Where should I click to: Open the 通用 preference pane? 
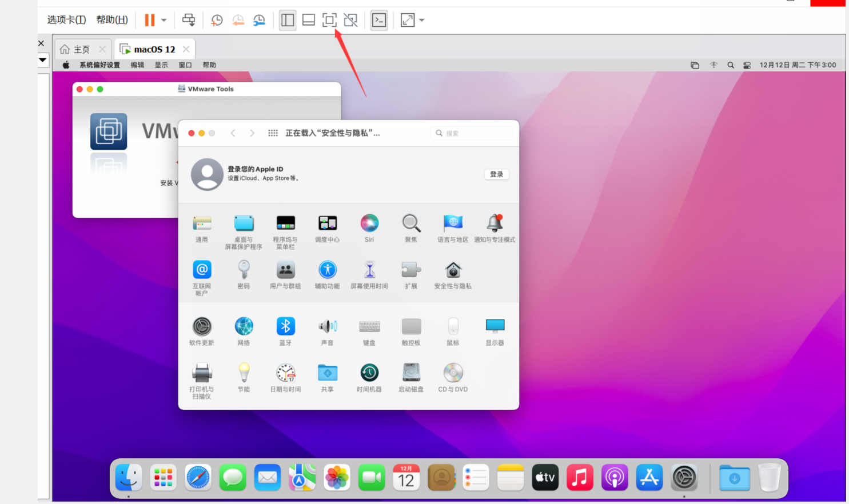click(202, 229)
